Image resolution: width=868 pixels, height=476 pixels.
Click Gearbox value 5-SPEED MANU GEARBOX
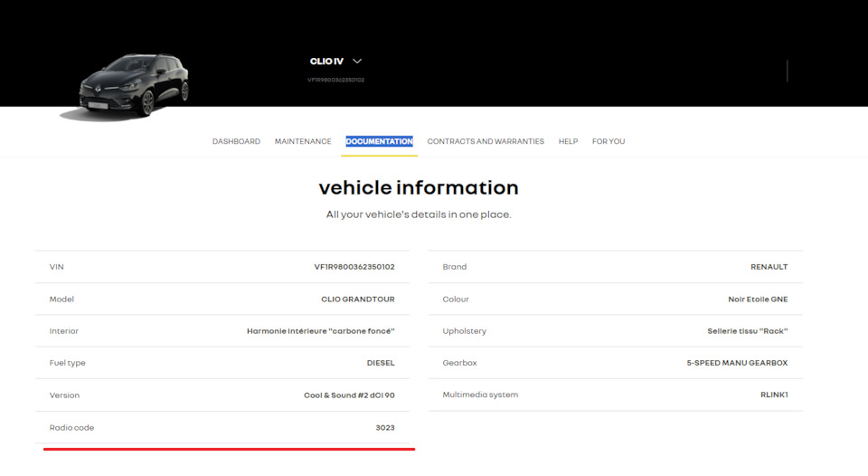tap(737, 363)
